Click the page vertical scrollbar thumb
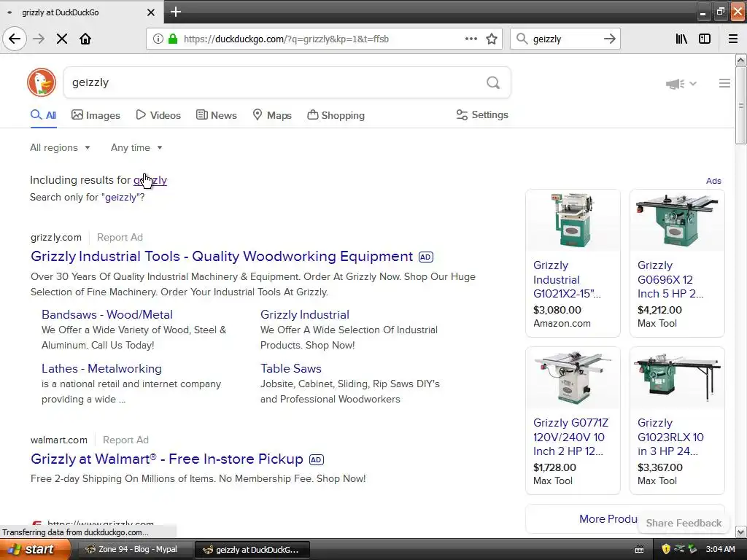The width and height of the screenshot is (747, 560). [740, 105]
